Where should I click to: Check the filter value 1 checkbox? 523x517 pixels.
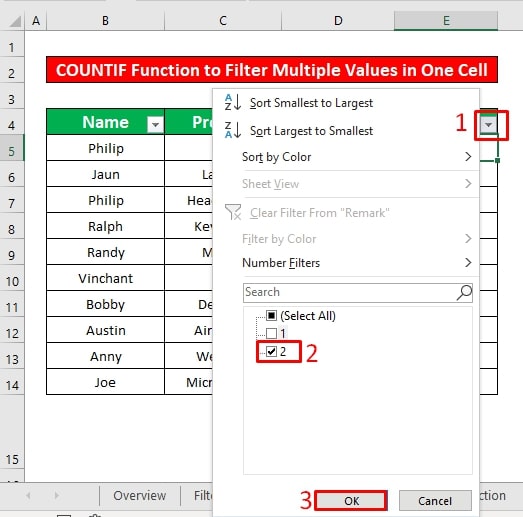(x=272, y=333)
